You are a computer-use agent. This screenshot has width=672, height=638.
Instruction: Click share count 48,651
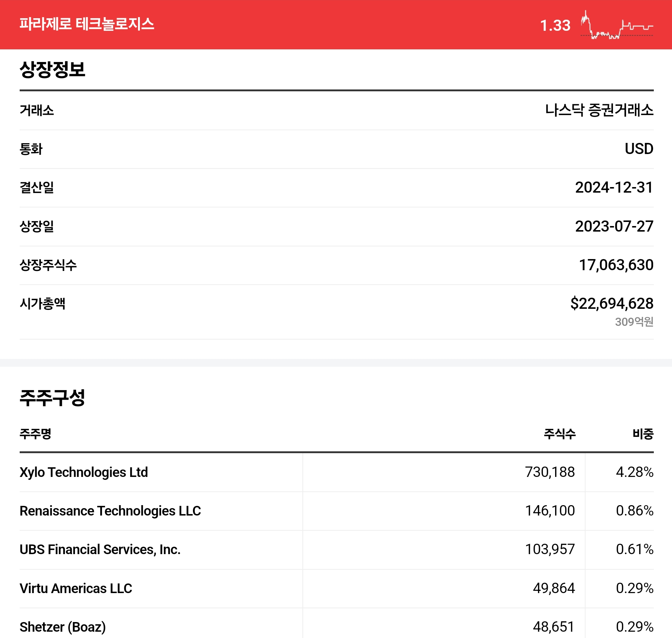click(x=554, y=627)
